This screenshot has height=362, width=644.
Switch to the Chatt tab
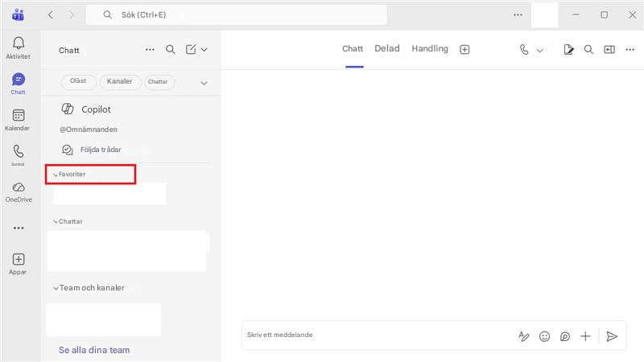point(353,49)
